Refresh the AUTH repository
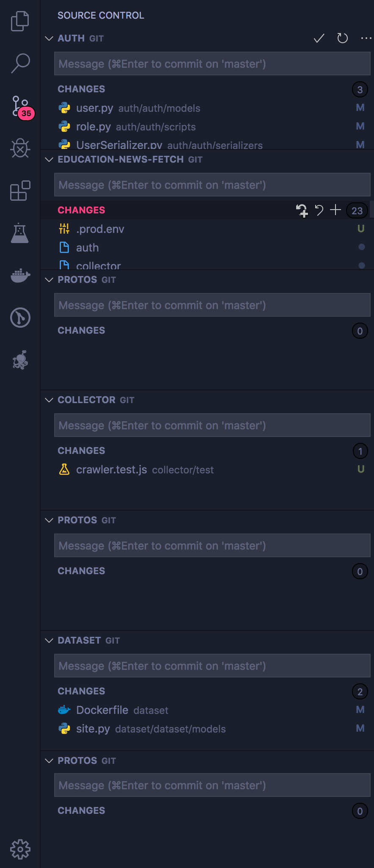Viewport: 374px width, 868px height. coord(342,38)
